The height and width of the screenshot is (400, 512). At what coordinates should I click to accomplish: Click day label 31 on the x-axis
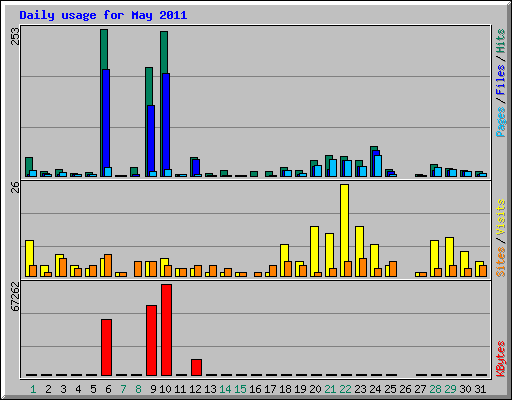480,389
